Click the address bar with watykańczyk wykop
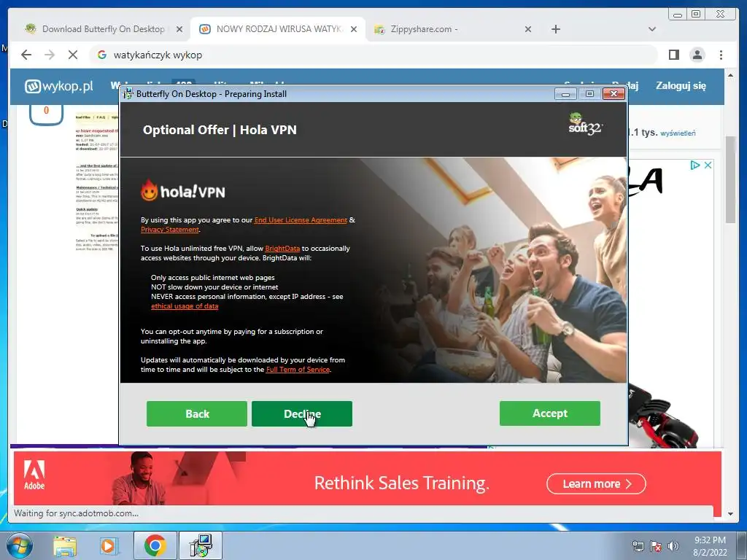The height and width of the screenshot is (560, 747). point(373,55)
